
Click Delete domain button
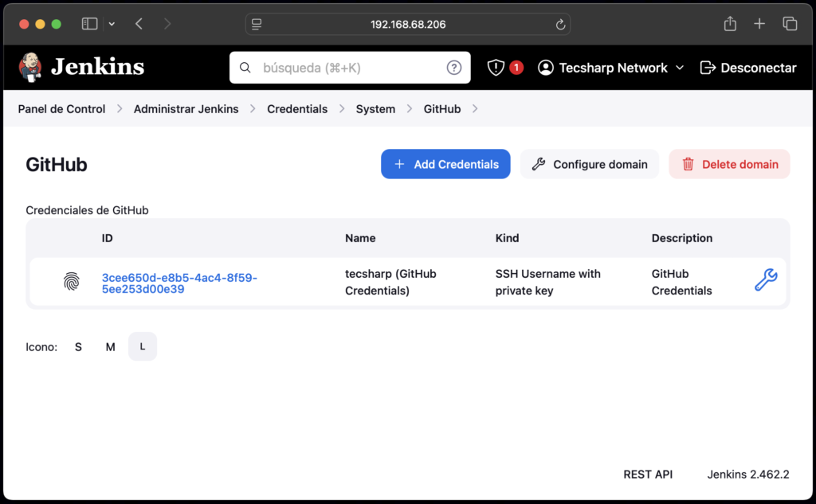[730, 164]
